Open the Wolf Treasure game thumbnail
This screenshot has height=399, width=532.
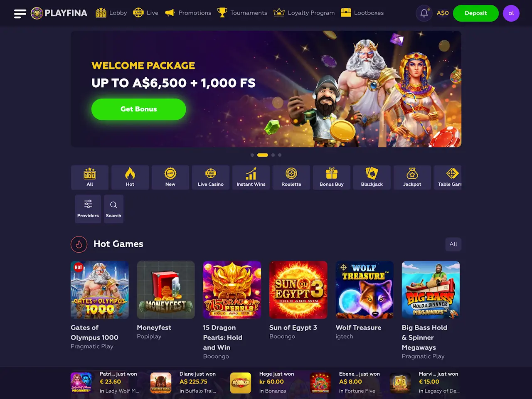(x=365, y=290)
